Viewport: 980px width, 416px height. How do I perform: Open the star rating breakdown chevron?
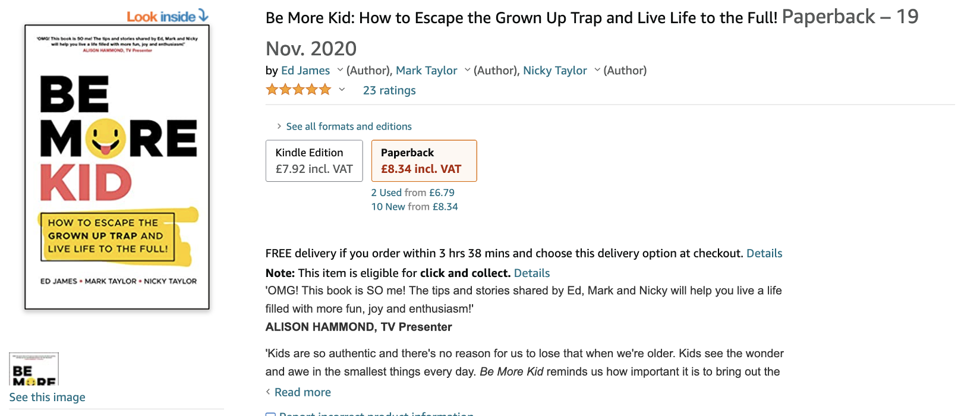(342, 90)
